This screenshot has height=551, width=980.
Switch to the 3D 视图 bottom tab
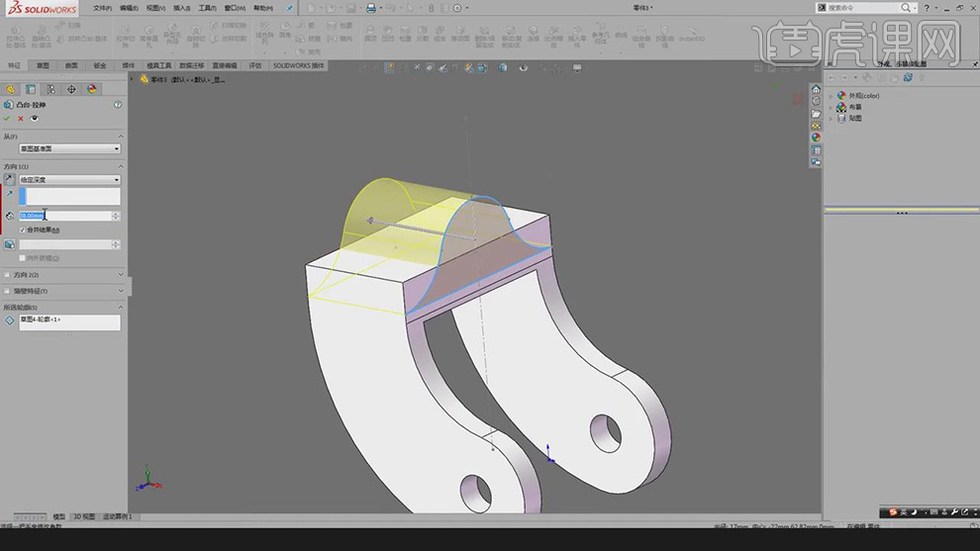click(84, 516)
